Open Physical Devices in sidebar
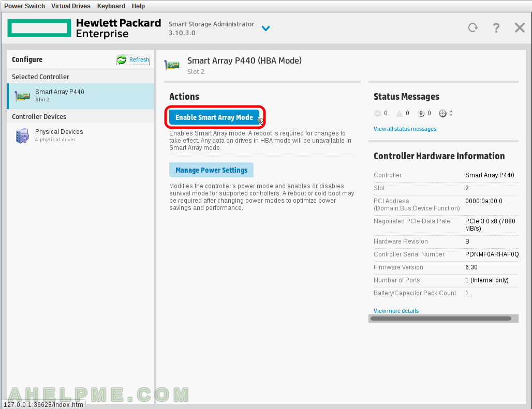532x409 pixels. 81,135
